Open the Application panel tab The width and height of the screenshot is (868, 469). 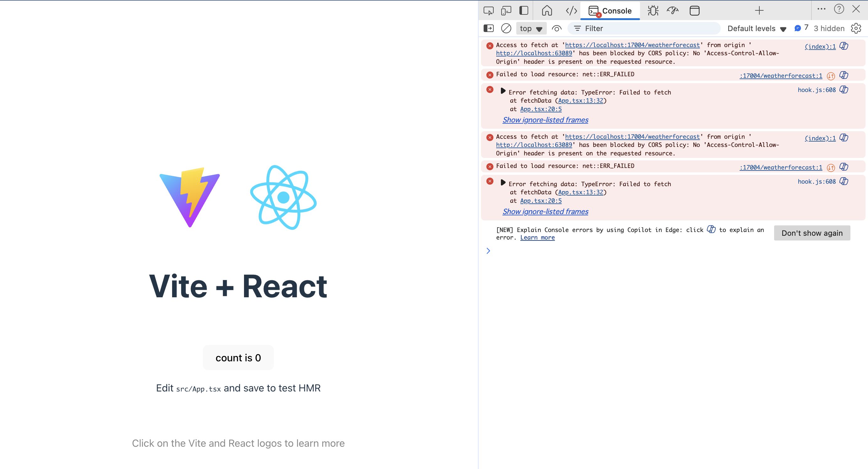(x=694, y=10)
